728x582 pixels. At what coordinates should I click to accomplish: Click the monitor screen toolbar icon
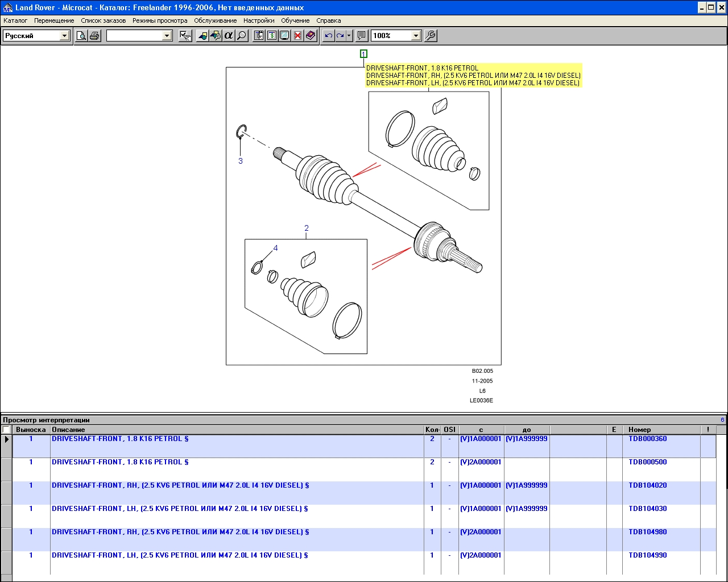click(284, 36)
